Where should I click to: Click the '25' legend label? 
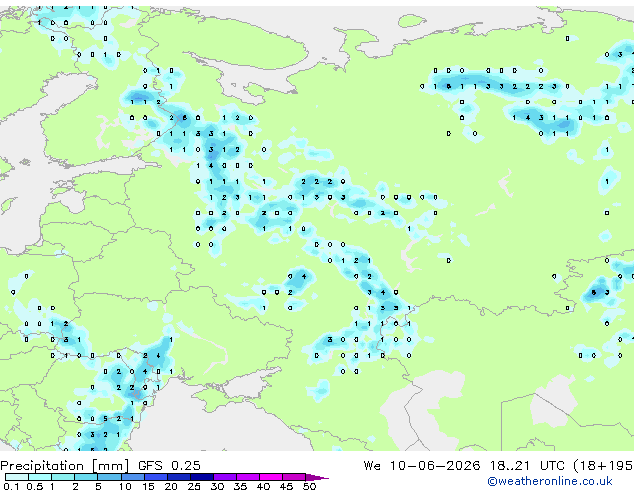click(x=194, y=486)
